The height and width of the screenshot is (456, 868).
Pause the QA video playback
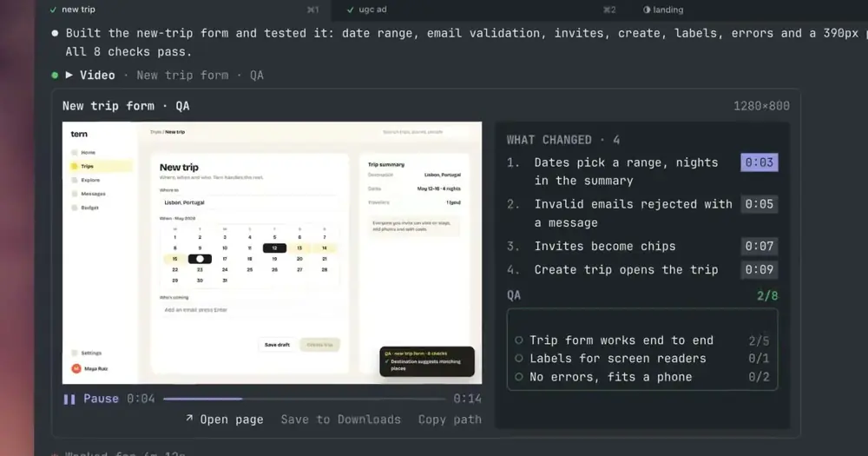[91, 399]
